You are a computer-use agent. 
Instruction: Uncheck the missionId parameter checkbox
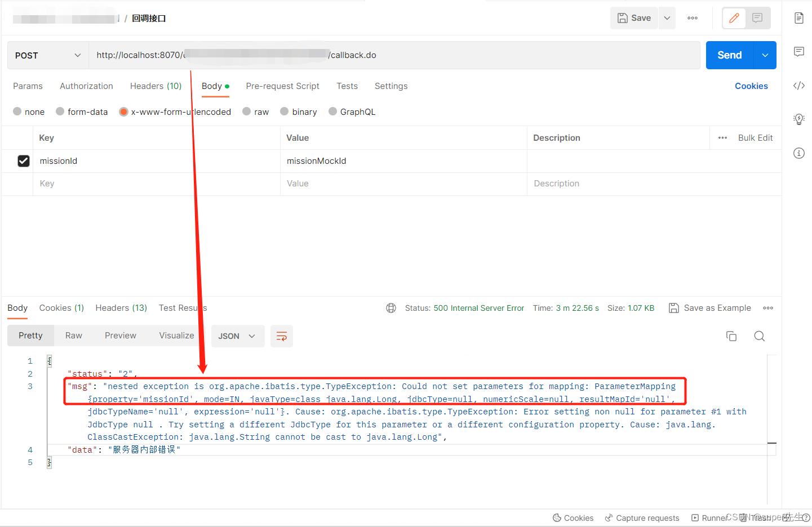(24, 161)
